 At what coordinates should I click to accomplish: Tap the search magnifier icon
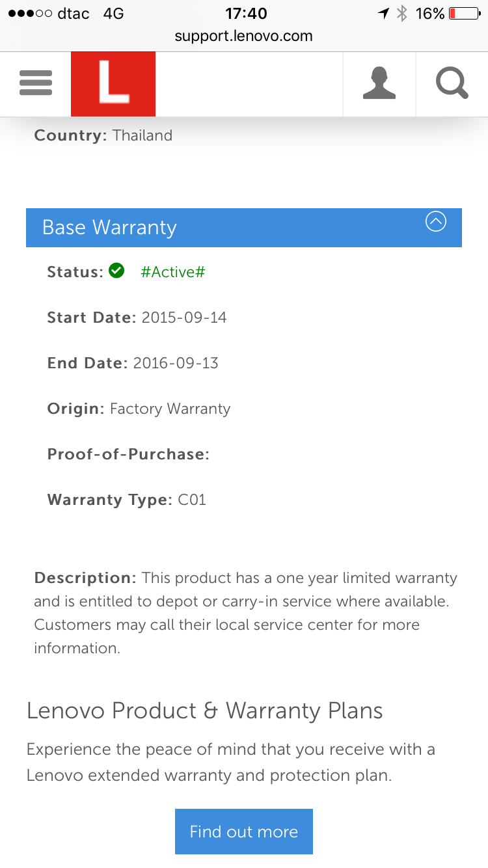(x=452, y=84)
